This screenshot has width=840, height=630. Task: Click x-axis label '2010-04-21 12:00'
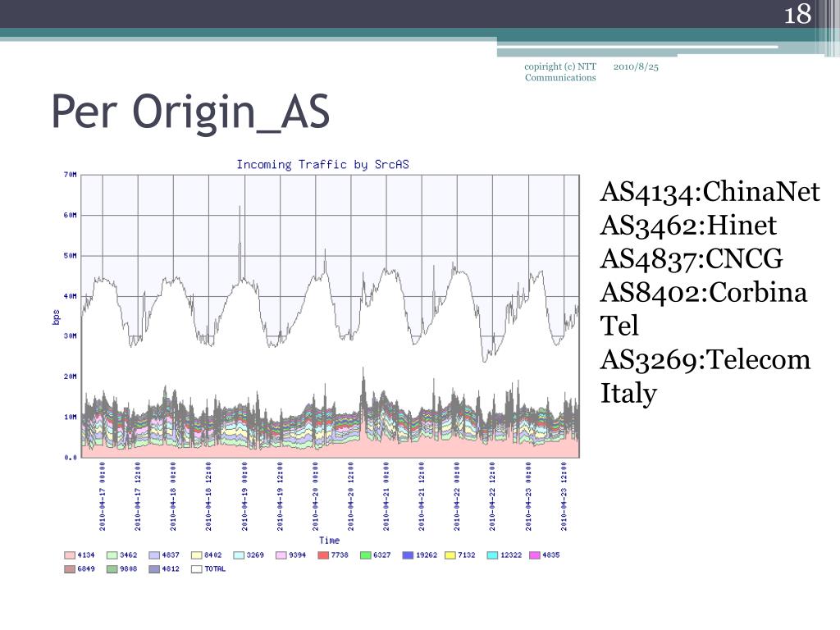pyautogui.click(x=422, y=496)
